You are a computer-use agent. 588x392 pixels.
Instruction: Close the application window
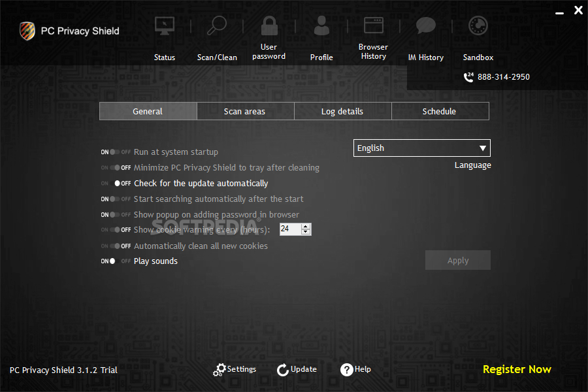click(579, 10)
